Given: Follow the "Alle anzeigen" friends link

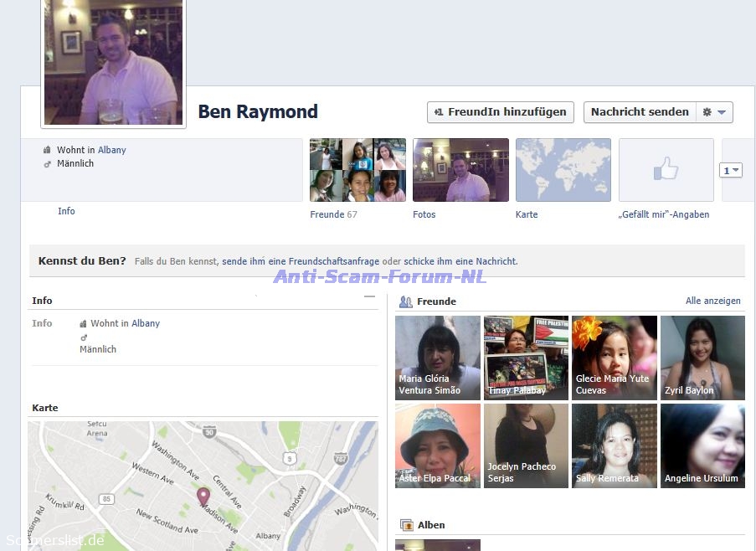Looking at the screenshot, I should (x=712, y=301).
